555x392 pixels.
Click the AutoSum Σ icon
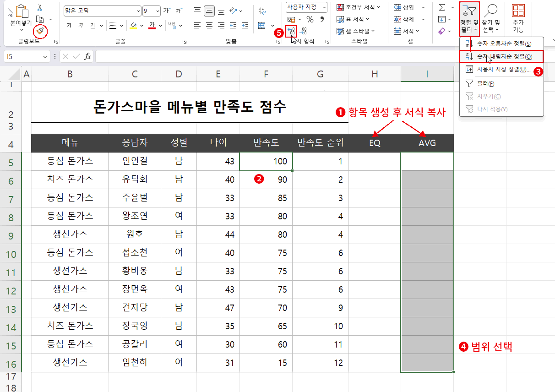tap(442, 8)
